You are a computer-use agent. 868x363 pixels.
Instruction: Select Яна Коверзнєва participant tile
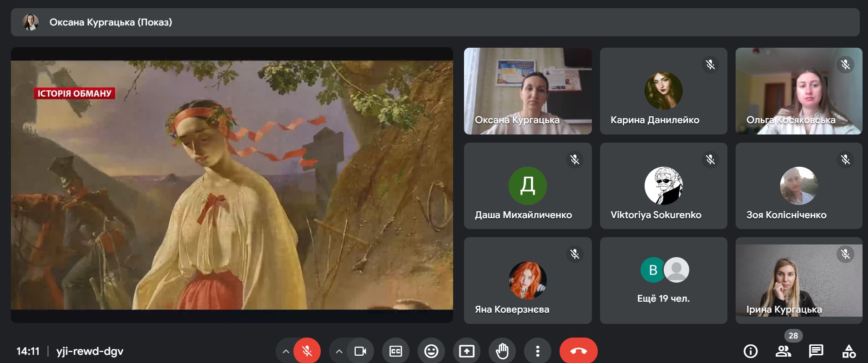point(528,280)
